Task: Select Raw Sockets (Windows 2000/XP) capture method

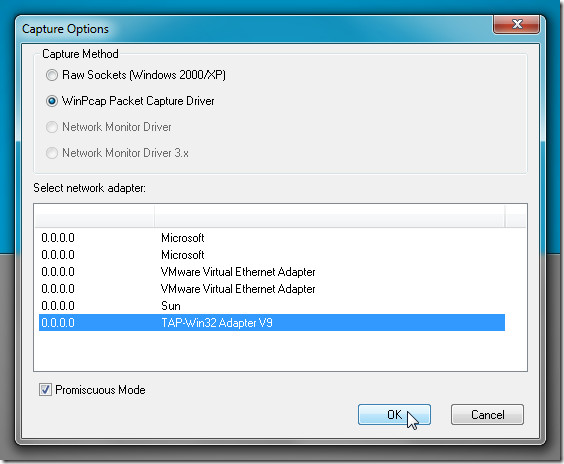Action: [x=52, y=75]
